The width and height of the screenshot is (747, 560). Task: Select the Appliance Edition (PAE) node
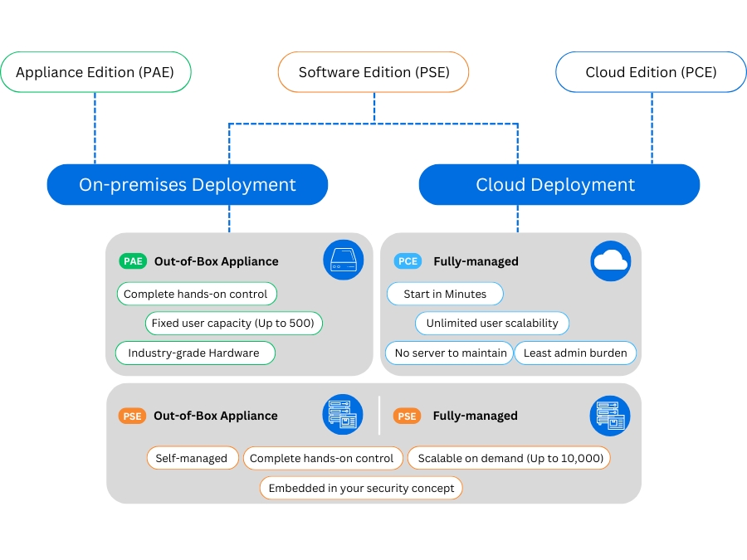(95, 71)
